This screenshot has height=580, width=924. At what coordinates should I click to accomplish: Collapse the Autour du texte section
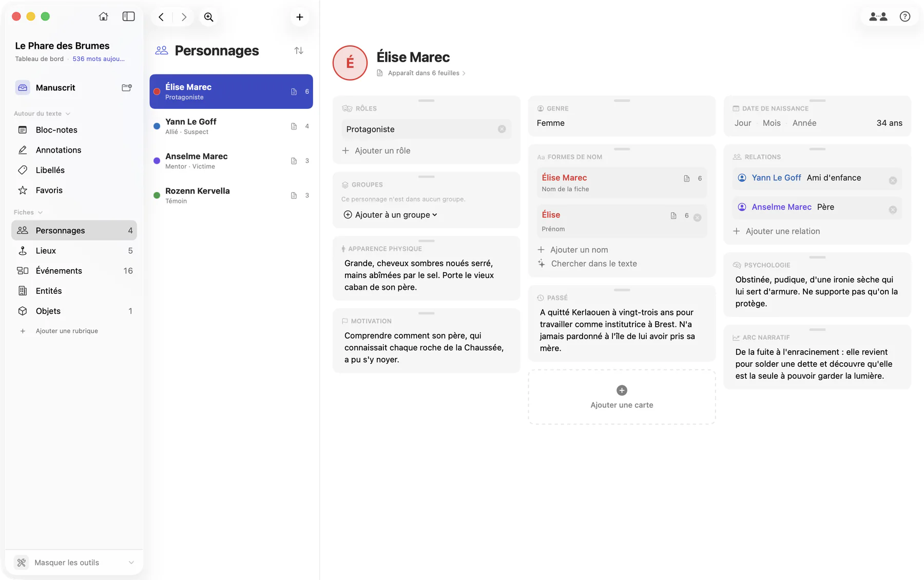click(42, 114)
